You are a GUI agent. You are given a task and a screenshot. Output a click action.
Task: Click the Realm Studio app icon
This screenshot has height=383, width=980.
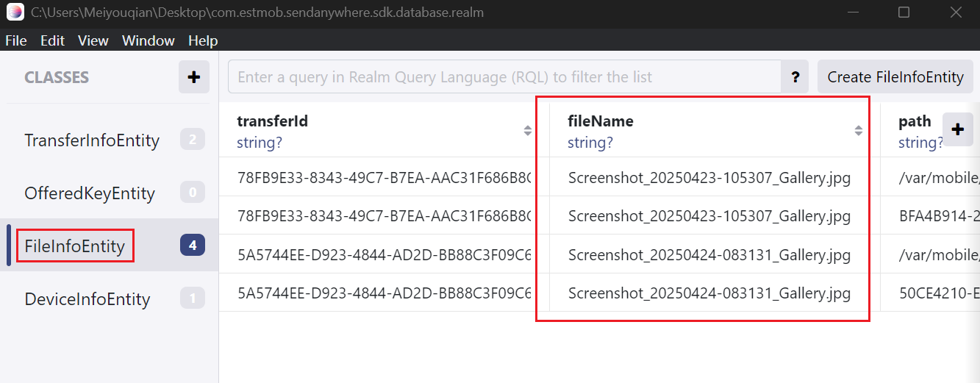pos(15,12)
